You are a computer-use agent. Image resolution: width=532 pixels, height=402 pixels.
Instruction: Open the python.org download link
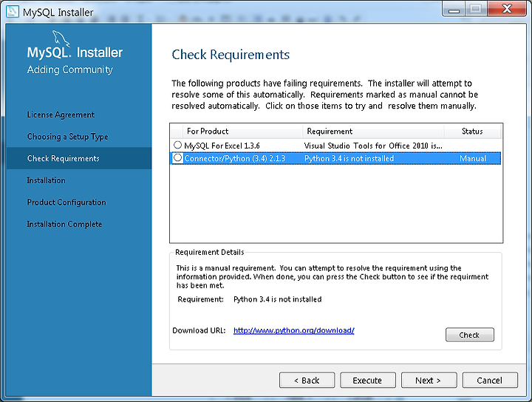coord(294,330)
